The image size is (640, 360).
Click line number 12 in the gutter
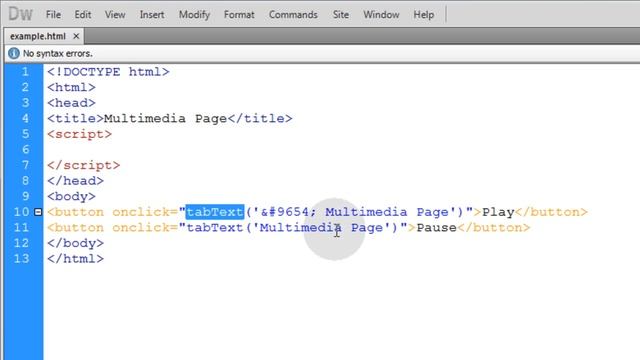pos(21,243)
